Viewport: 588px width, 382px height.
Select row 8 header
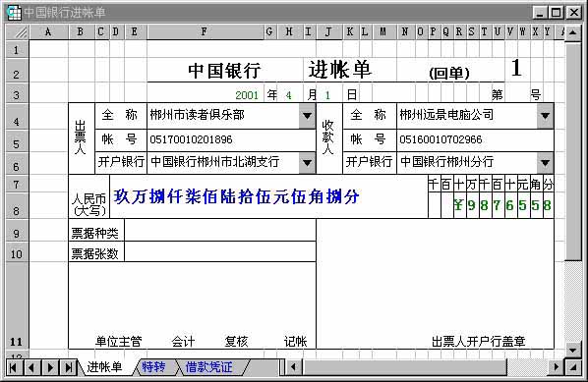click(x=17, y=206)
